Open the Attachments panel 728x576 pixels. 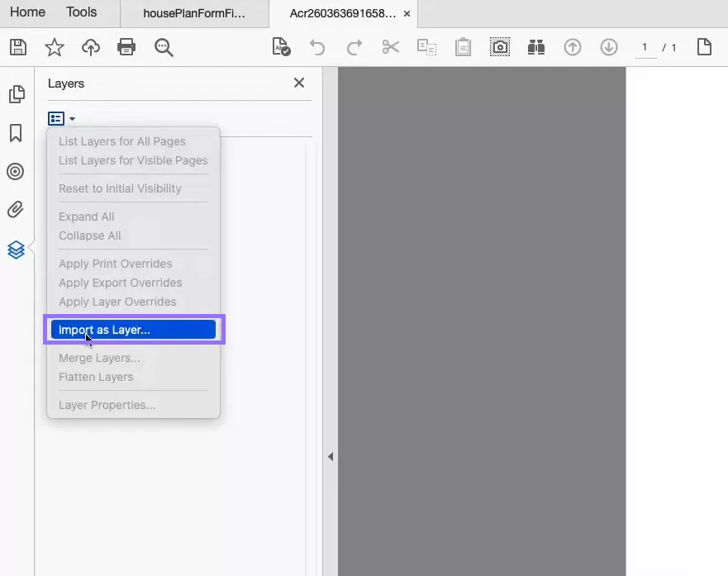[x=17, y=210]
